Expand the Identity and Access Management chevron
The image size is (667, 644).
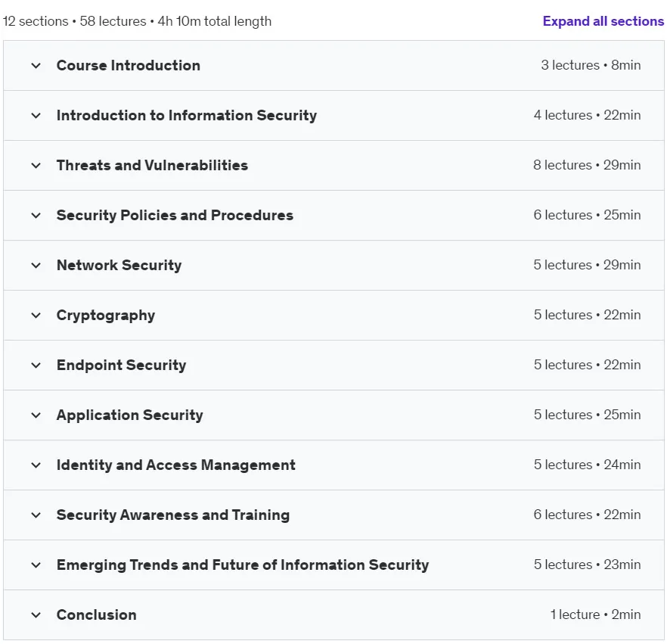[x=36, y=465]
